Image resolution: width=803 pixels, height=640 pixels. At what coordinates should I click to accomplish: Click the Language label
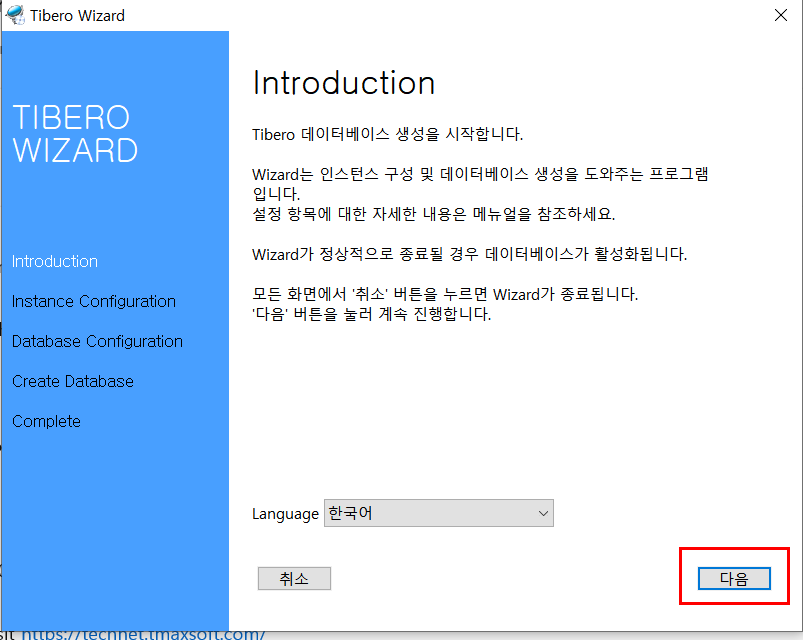285,514
